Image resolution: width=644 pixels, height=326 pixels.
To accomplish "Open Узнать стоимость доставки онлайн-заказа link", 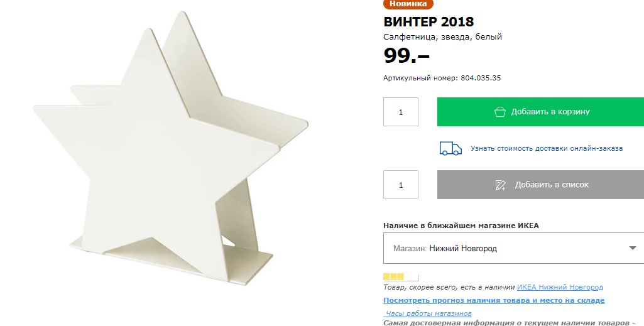I will (546, 148).
